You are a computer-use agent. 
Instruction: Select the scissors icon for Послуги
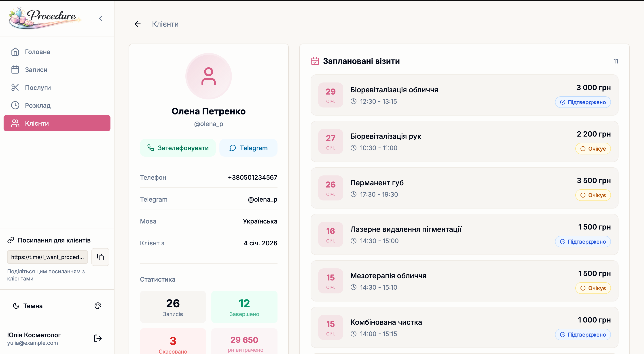pyautogui.click(x=15, y=87)
